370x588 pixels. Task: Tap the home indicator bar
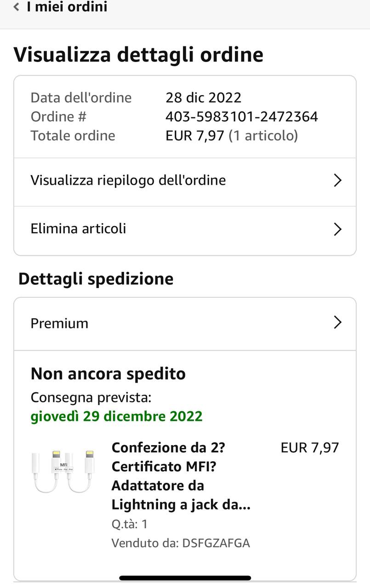pyautogui.click(x=185, y=578)
